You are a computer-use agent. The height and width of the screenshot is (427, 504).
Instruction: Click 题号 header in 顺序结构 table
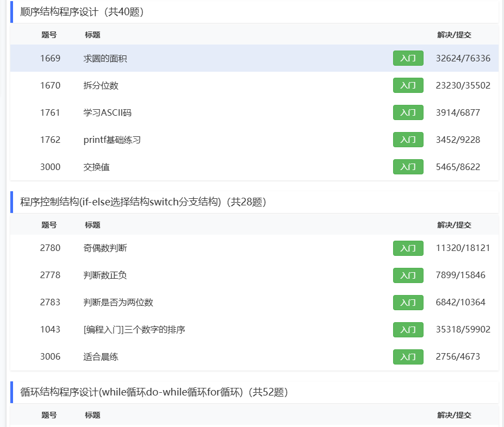click(49, 35)
